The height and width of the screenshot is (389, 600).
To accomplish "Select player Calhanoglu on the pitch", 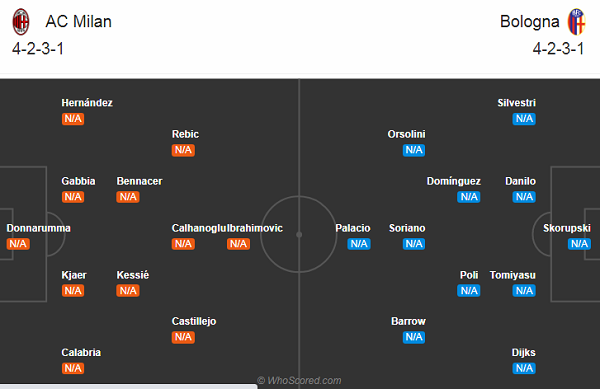I will (197, 228).
